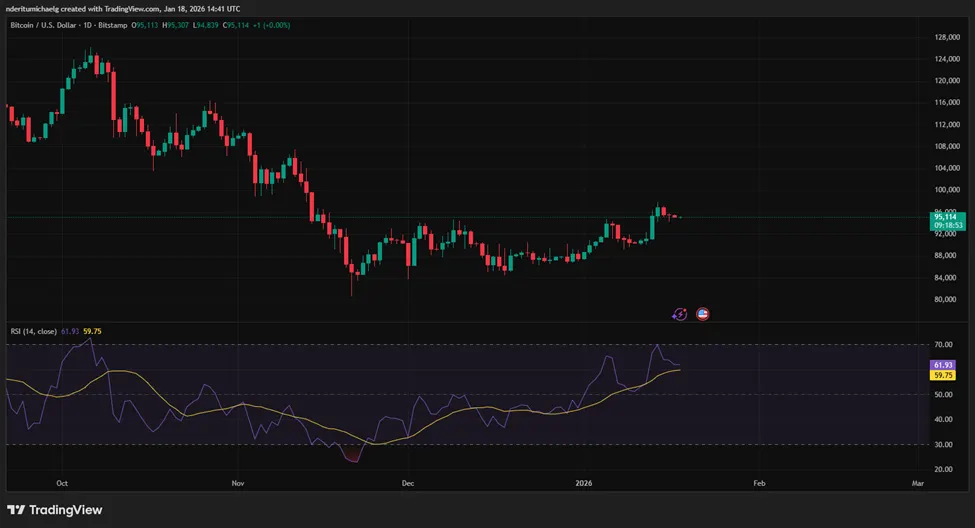Click the 104,000 price axis label

point(947,168)
